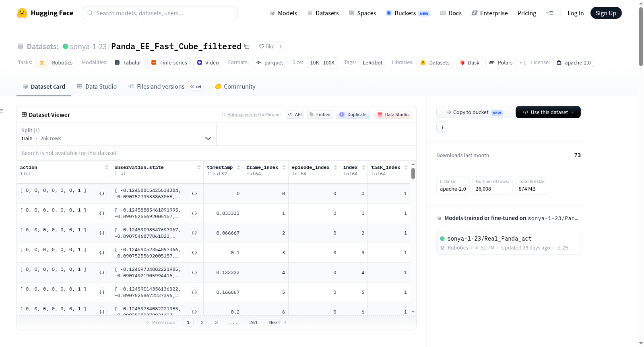Screen dimensions: 644x347
Task: Click the search models, datasets, users field
Action: (x=160, y=13)
